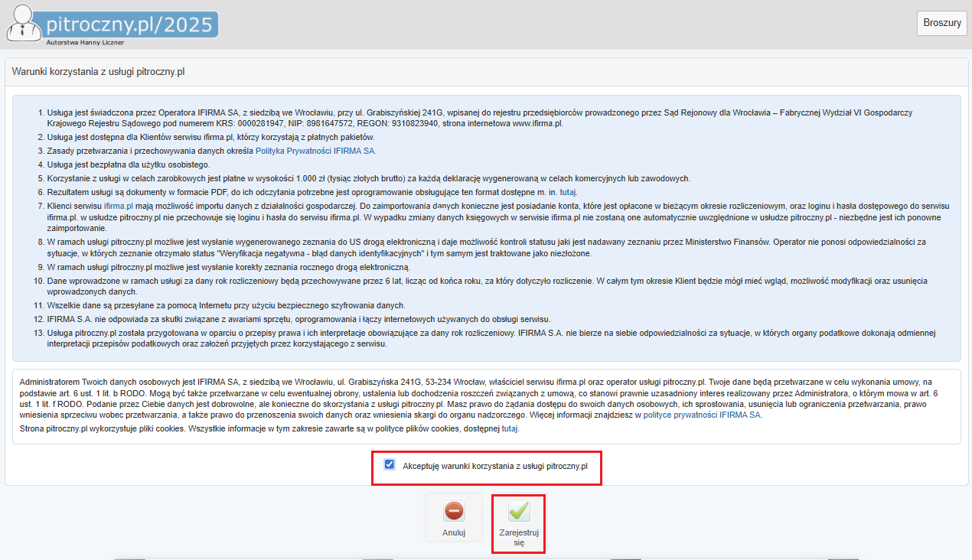This screenshot has width=972, height=560.
Task: Click the 'Akceptuję warunki korzystania z usługi' label text
Action: (495, 466)
